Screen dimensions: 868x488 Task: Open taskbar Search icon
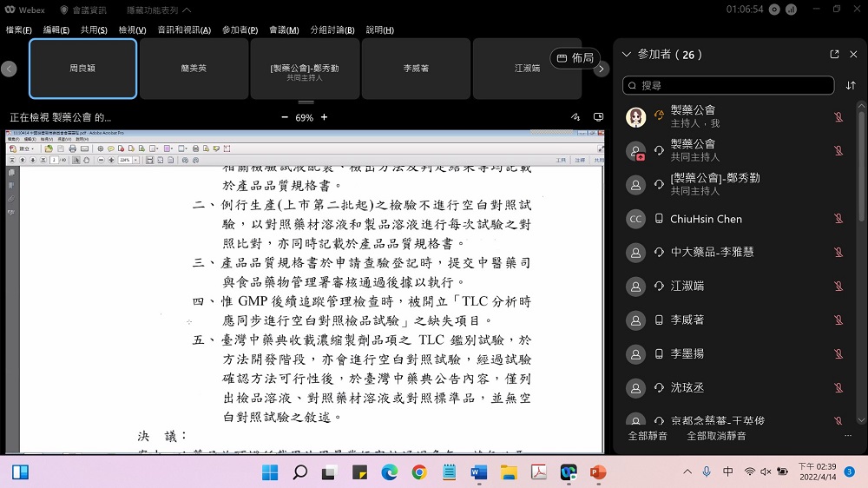300,472
